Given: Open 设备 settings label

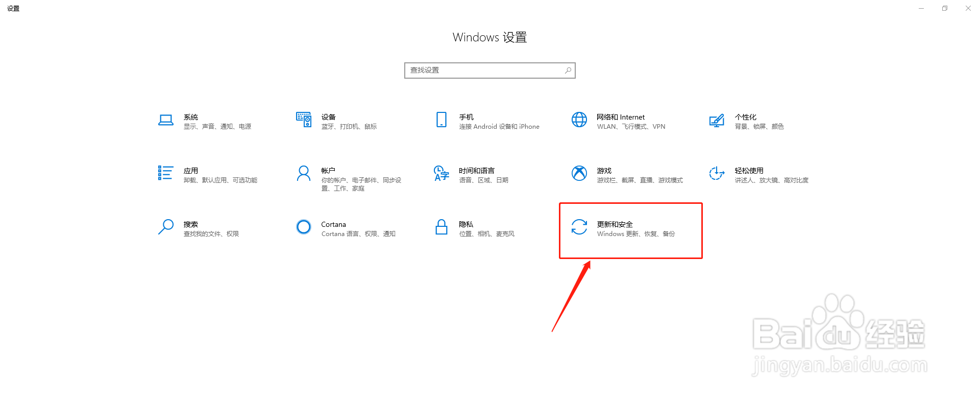Looking at the screenshot, I should tap(329, 117).
